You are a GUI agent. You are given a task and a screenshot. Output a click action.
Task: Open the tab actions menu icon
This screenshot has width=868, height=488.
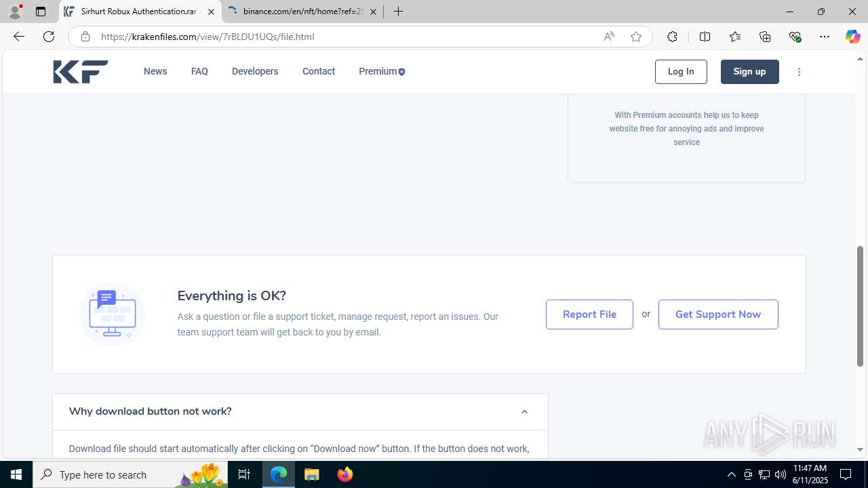point(41,12)
